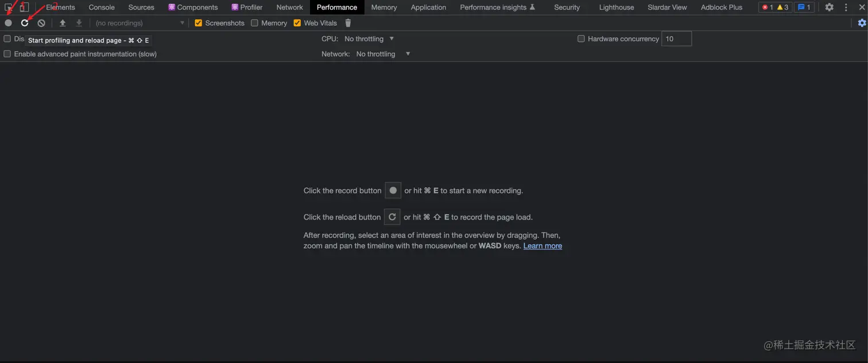868x363 pixels.
Task: Click the Hardware concurrency value field
Action: pos(676,39)
